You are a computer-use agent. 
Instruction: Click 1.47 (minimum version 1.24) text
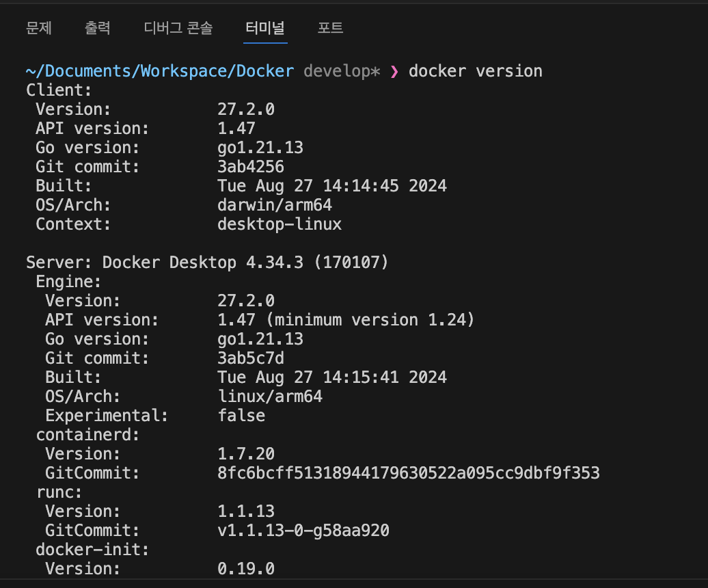(346, 320)
